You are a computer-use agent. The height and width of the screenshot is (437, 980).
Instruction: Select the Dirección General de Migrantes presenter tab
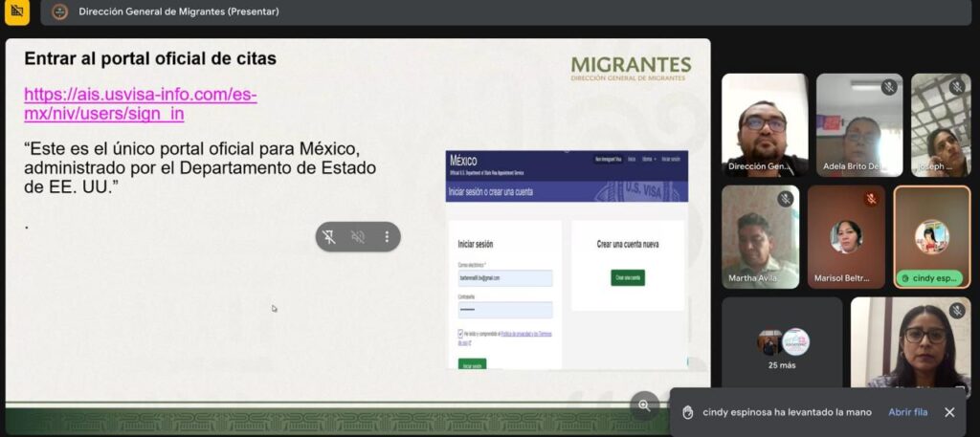coord(178,12)
